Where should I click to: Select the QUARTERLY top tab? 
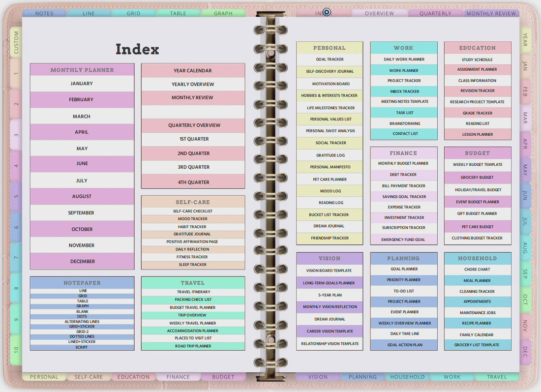(x=435, y=13)
